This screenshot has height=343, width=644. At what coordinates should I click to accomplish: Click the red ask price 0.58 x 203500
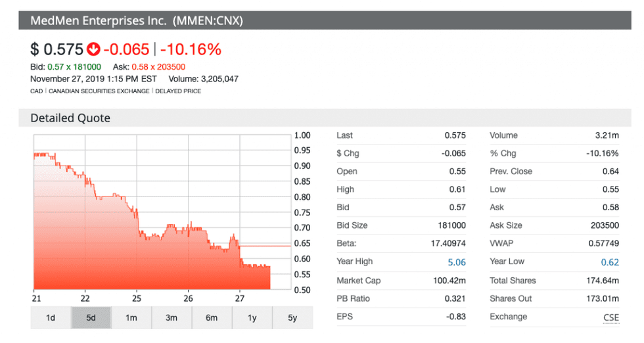[x=158, y=67]
